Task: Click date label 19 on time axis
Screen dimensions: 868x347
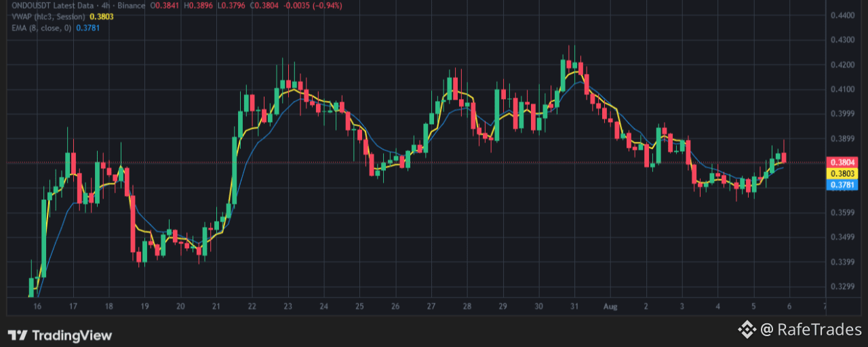Action: [x=144, y=306]
